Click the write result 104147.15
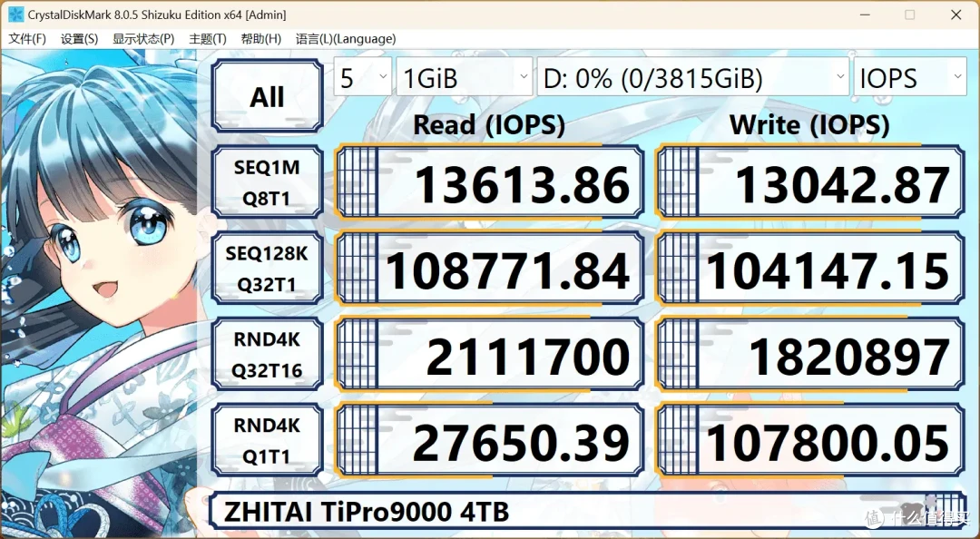Screen dimensions: 980x539 click(810, 269)
